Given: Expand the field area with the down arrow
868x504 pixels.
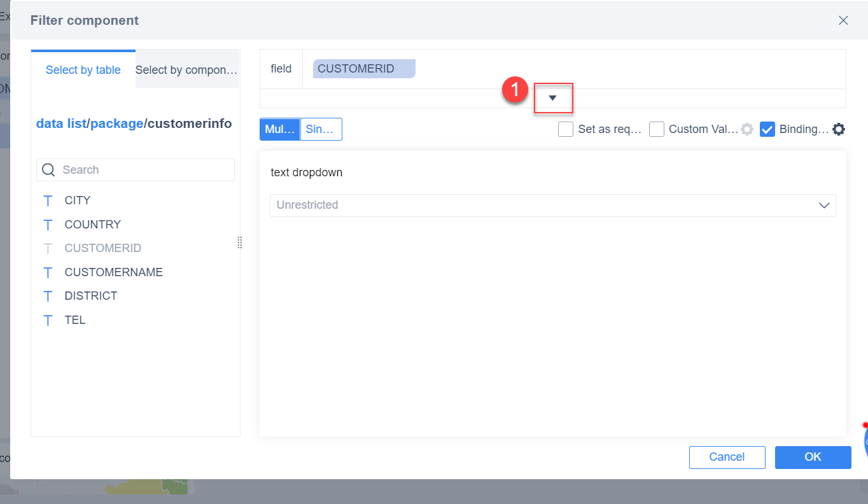Looking at the screenshot, I should click(x=553, y=98).
